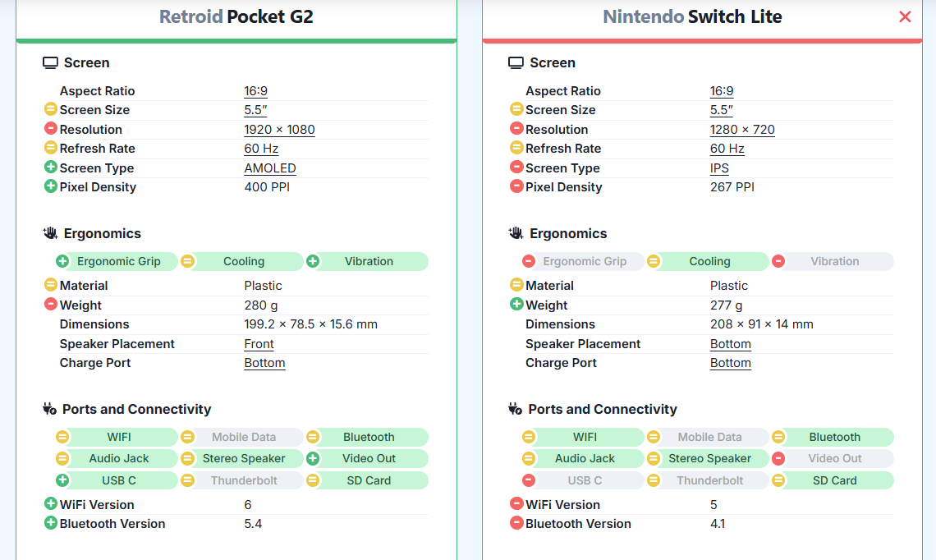Viewport: 936px width, 560px height.
Task: Click the IPS screen type link
Action: click(x=719, y=168)
